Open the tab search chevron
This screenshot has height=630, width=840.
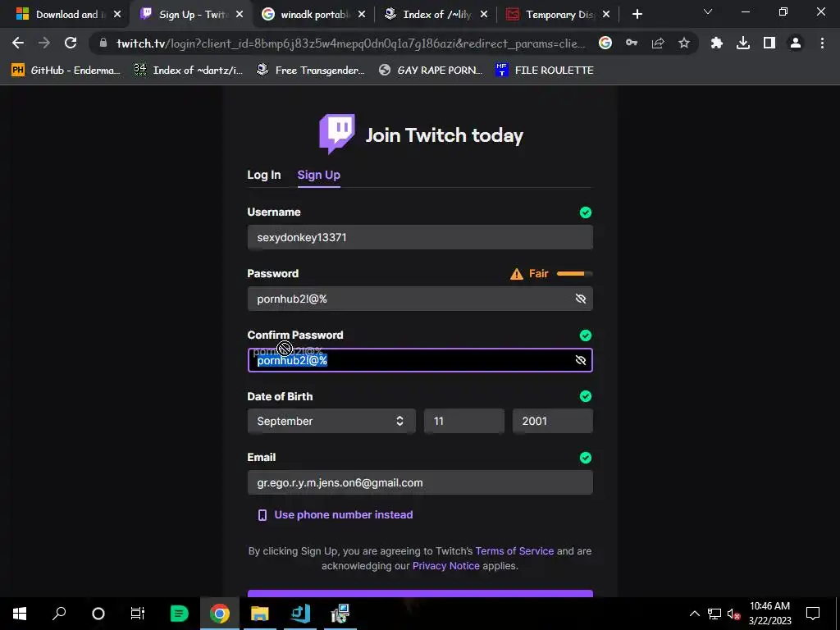pyautogui.click(x=708, y=11)
